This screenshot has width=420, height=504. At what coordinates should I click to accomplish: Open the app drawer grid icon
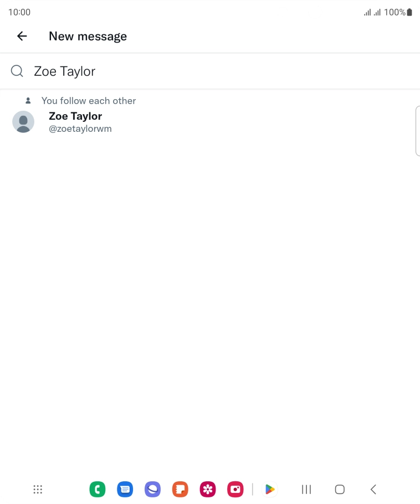pos(38,490)
